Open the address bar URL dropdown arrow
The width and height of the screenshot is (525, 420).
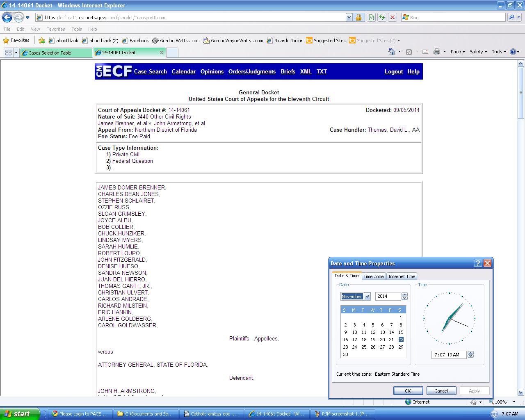click(x=349, y=17)
